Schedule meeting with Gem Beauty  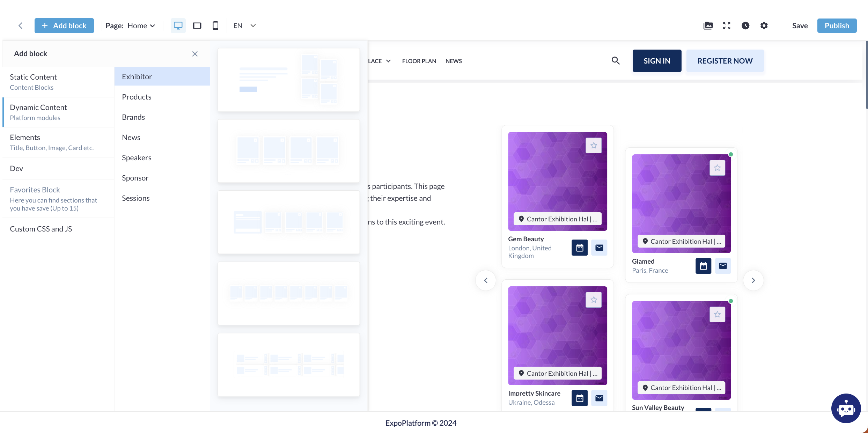pos(580,248)
